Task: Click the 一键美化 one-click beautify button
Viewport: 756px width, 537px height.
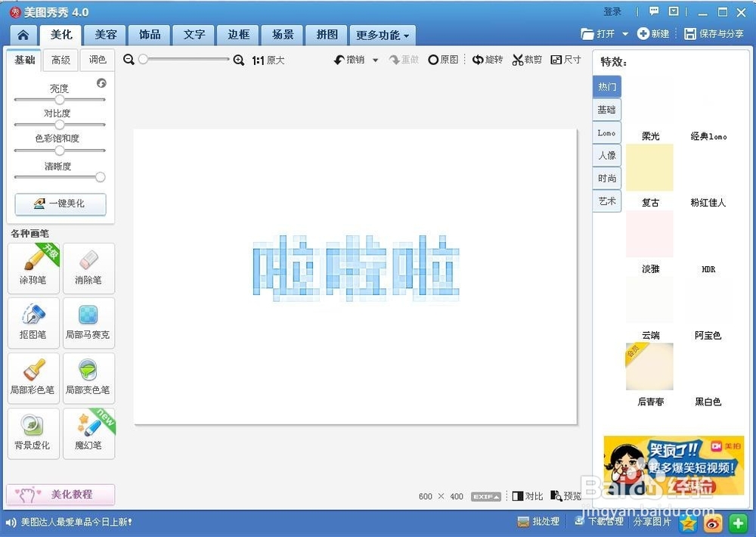Action: 60,203
